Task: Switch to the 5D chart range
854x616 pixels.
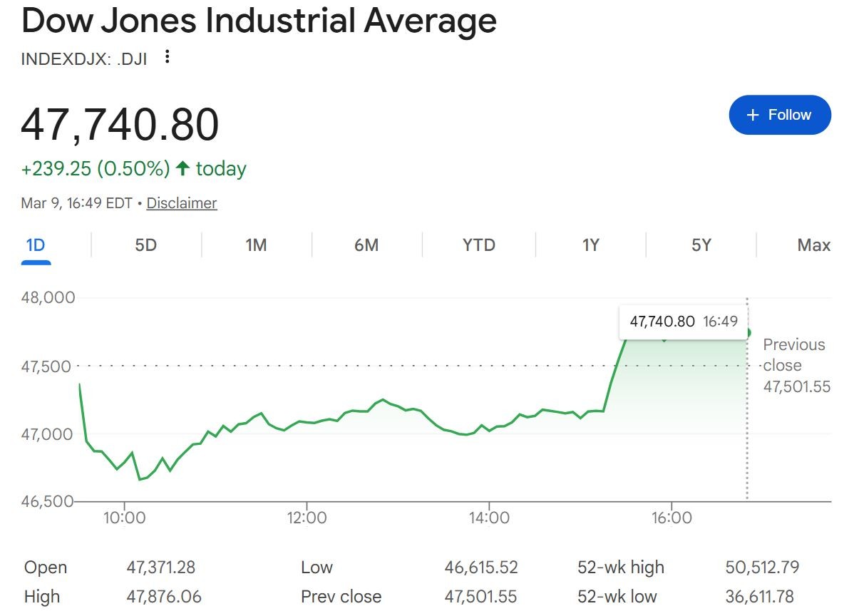Action: click(145, 245)
